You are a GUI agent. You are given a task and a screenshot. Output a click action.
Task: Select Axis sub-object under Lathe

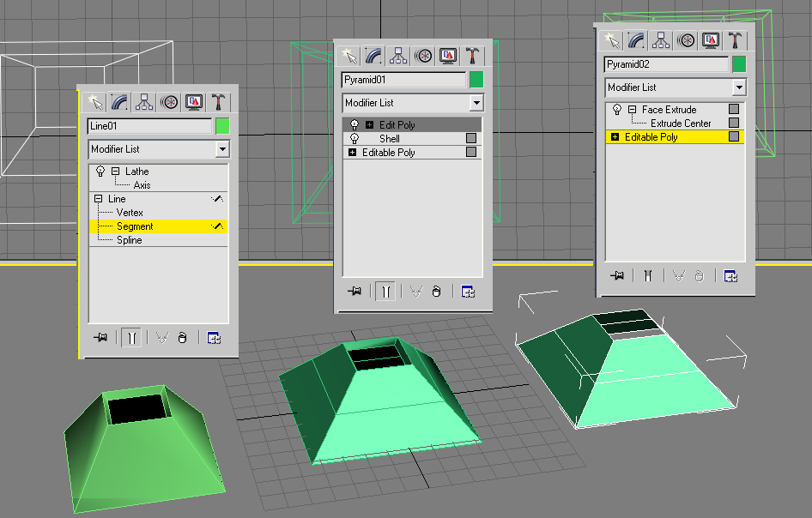click(x=142, y=184)
